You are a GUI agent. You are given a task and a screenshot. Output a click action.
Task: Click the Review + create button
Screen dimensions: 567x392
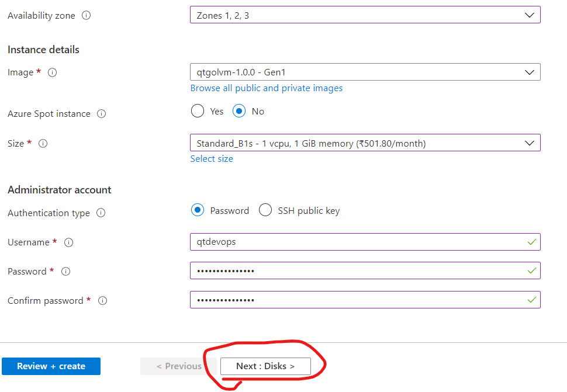51,366
